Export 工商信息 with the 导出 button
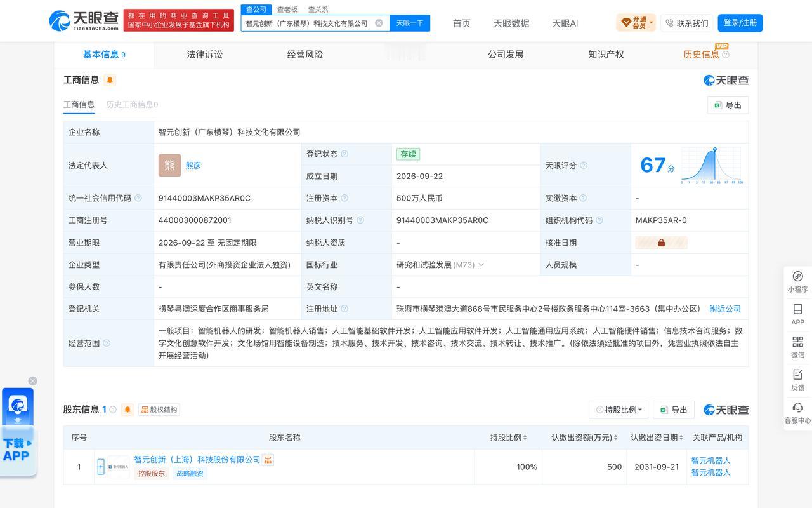 click(728, 105)
